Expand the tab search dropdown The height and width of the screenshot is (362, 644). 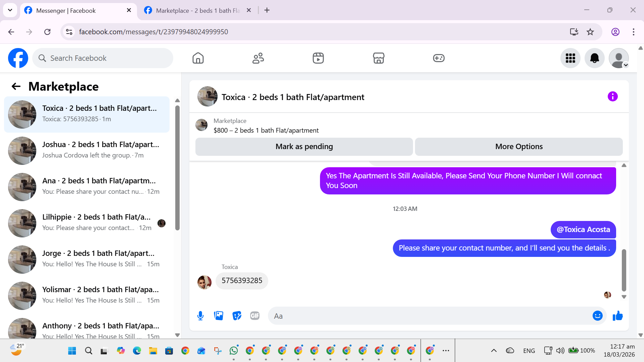pyautogui.click(x=10, y=10)
